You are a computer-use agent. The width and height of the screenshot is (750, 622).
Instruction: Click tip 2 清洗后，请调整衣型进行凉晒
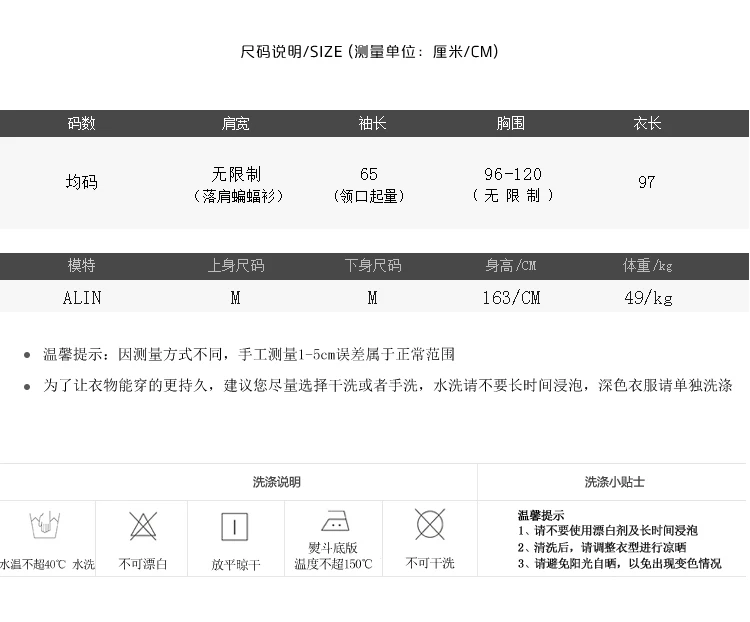point(602,547)
